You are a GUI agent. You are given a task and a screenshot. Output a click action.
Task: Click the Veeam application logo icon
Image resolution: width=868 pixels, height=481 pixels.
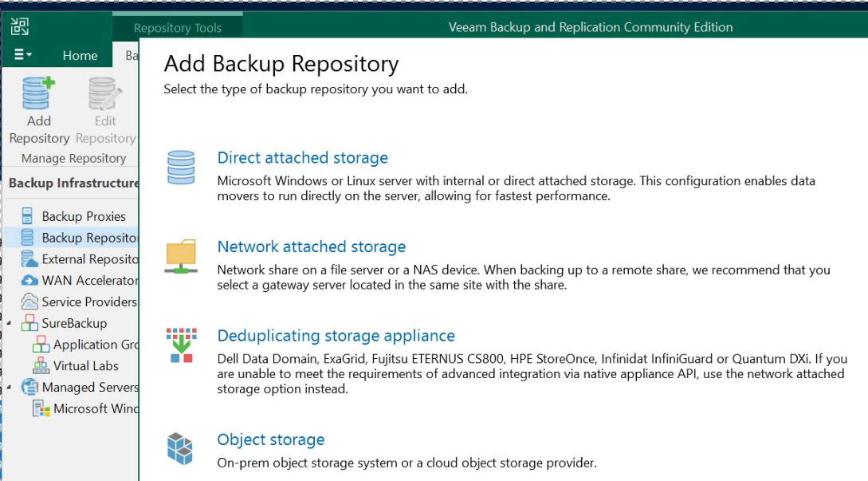pyautogui.click(x=20, y=27)
